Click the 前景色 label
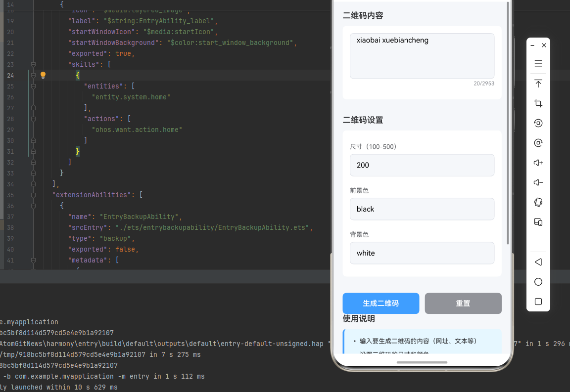Viewport: 570px width, 392px height. [x=359, y=191]
